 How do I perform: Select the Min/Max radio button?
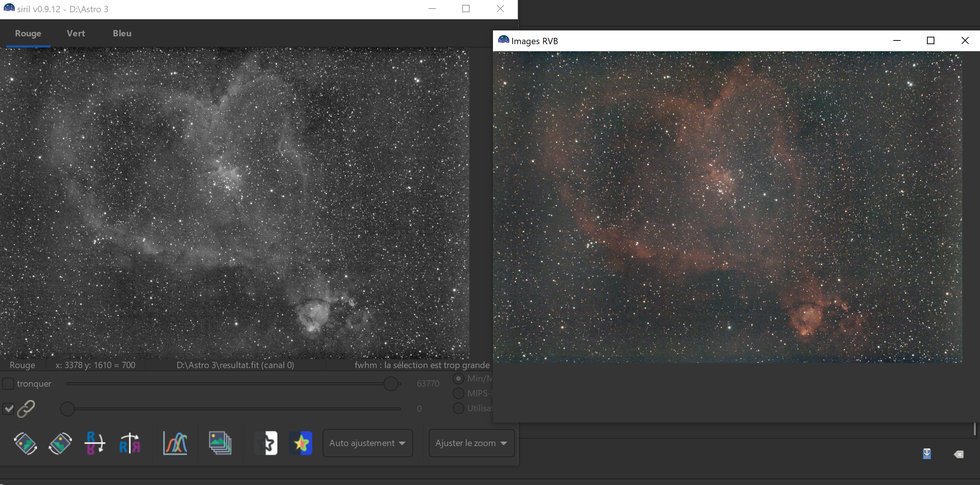(x=458, y=379)
